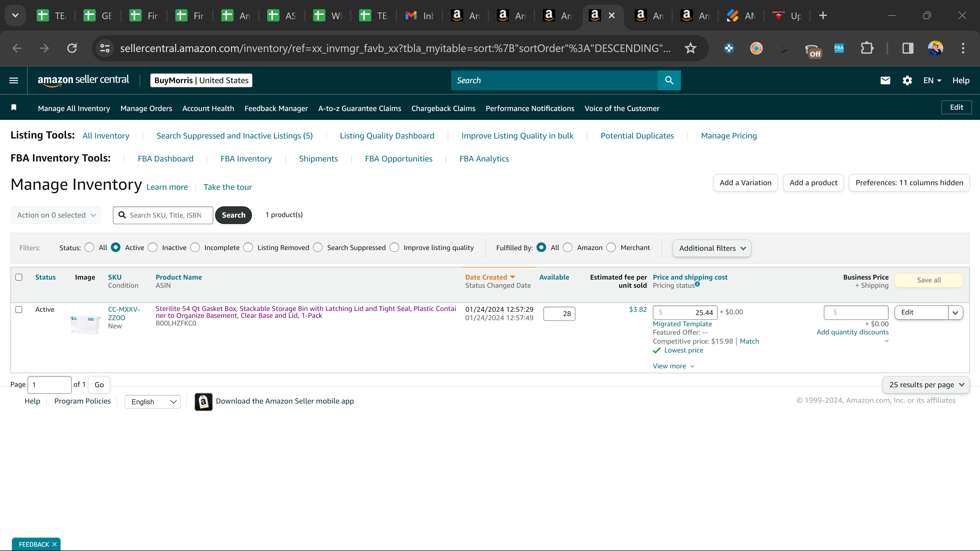Expand the Edit button dropdown arrow
This screenshot has height=551, width=980.
tap(955, 312)
